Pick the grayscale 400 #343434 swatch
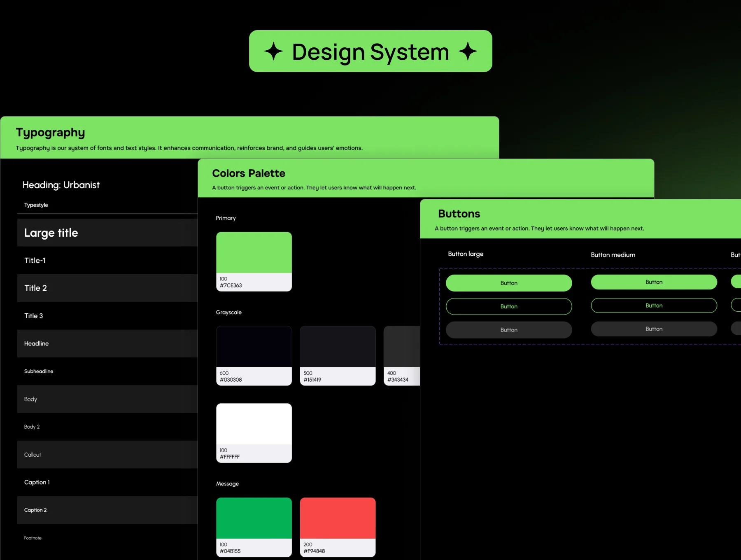The width and height of the screenshot is (741, 560). pyautogui.click(x=402, y=356)
